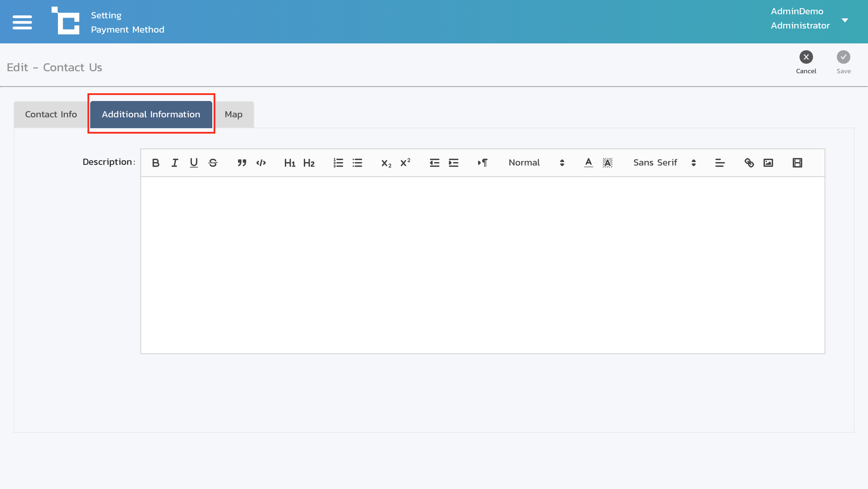The height and width of the screenshot is (489, 868).
Task: Insert a blockquote
Action: coord(242,163)
